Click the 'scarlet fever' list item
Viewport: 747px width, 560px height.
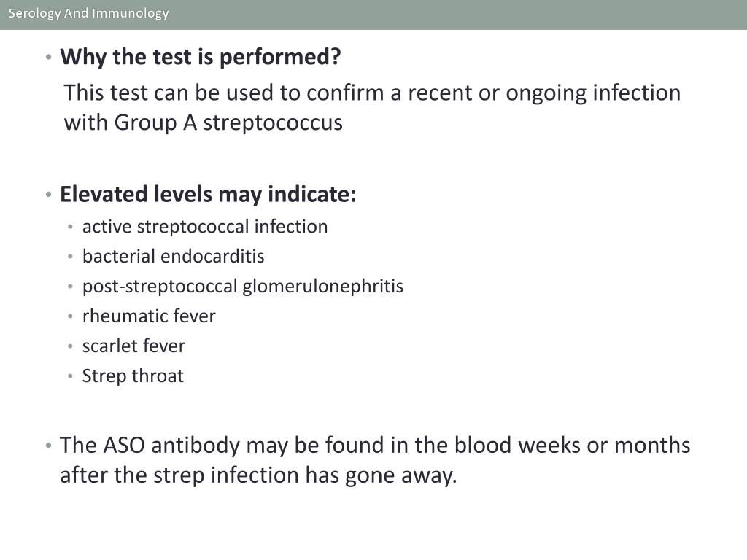pos(133,346)
